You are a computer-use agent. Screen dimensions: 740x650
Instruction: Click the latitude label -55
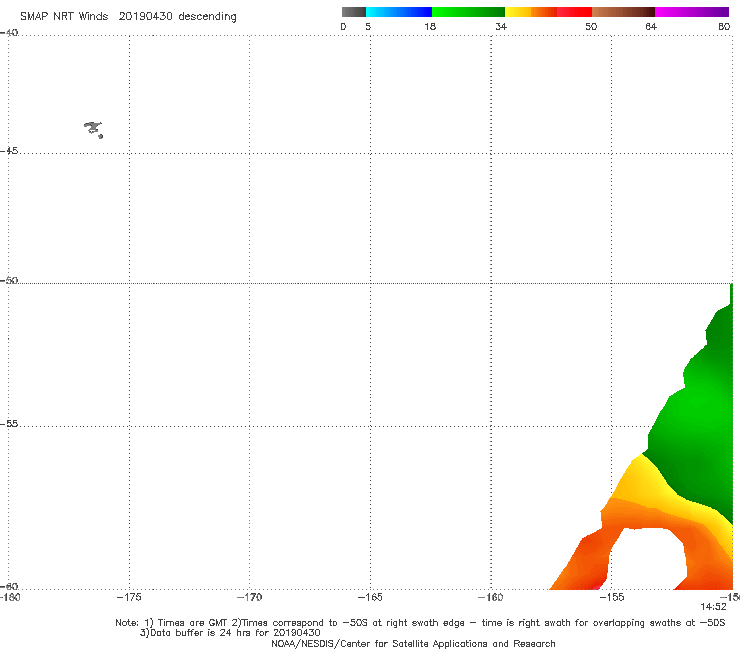(9, 423)
